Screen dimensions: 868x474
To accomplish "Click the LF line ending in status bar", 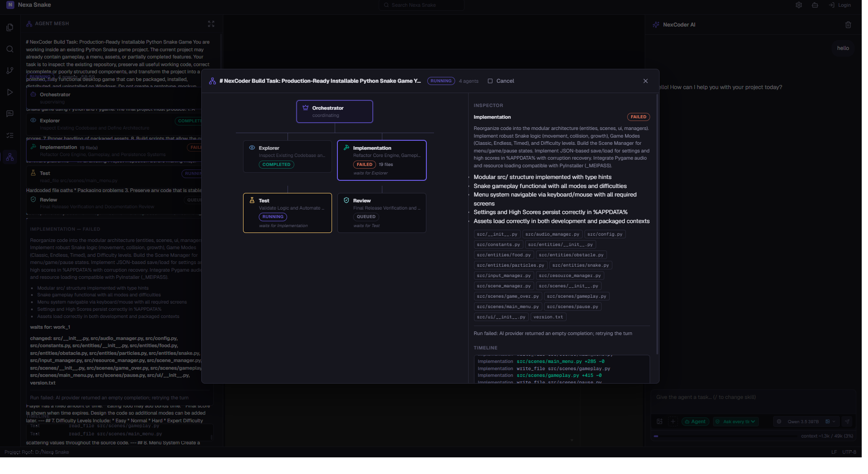I will (834, 452).
